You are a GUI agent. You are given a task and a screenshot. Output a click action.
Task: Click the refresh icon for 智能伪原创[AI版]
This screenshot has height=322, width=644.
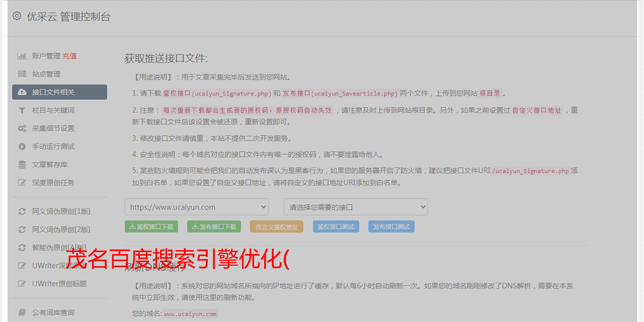pyautogui.click(x=22, y=248)
